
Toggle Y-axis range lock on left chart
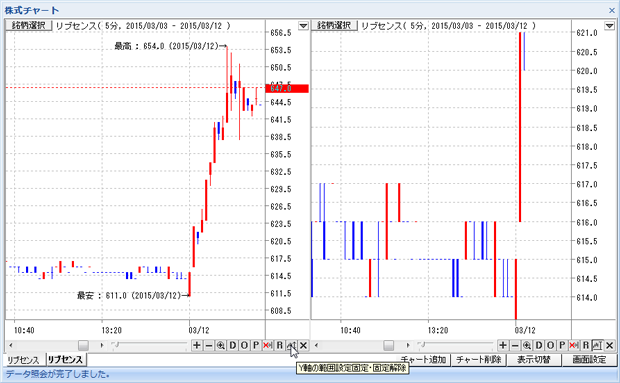(291, 345)
